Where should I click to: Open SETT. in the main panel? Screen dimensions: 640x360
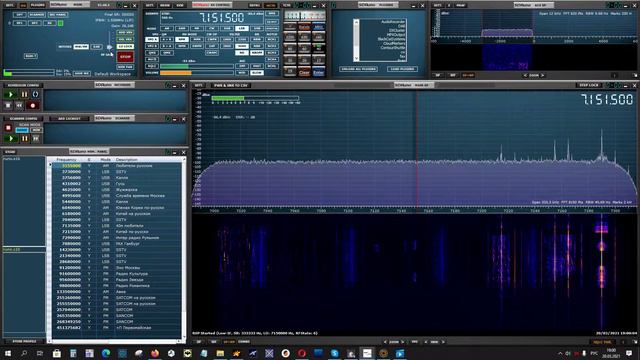point(10,5)
